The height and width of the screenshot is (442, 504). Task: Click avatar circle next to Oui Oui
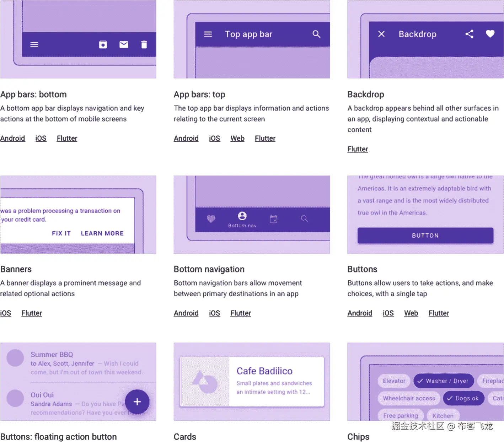pos(15,398)
